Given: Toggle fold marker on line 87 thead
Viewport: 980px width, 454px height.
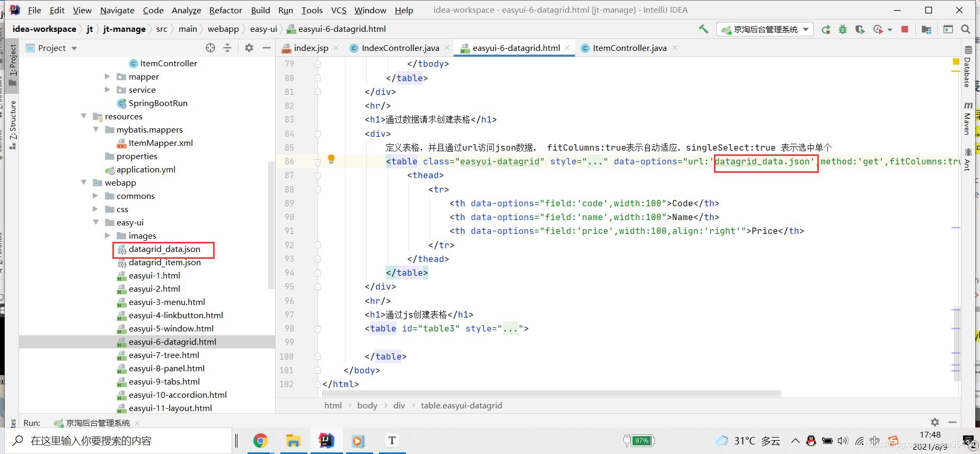Looking at the screenshot, I should [318, 175].
